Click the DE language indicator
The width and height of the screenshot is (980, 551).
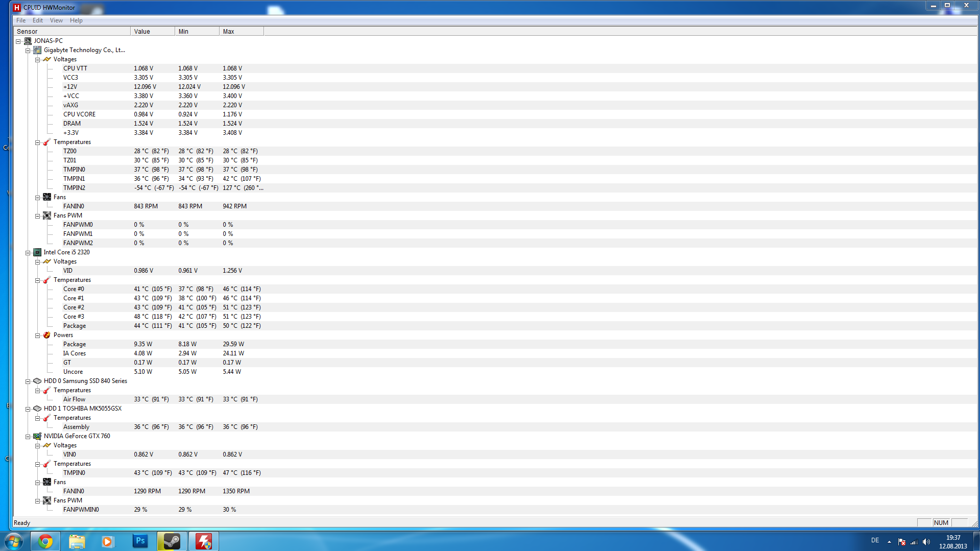click(x=875, y=540)
